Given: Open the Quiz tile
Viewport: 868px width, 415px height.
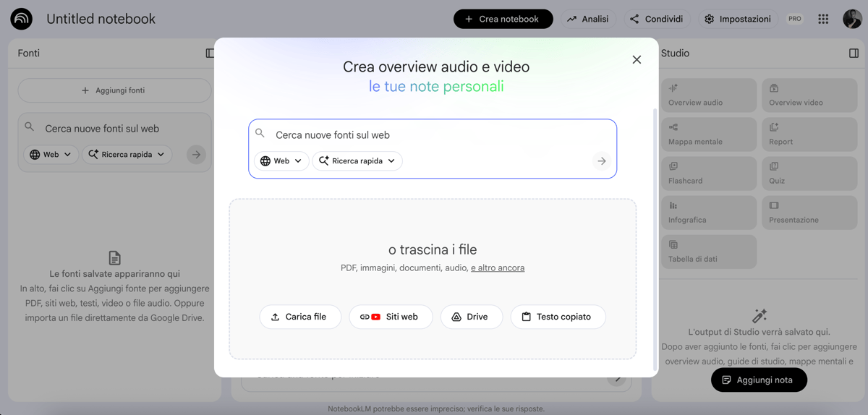Looking at the screenshot, I should click(809, 174).
